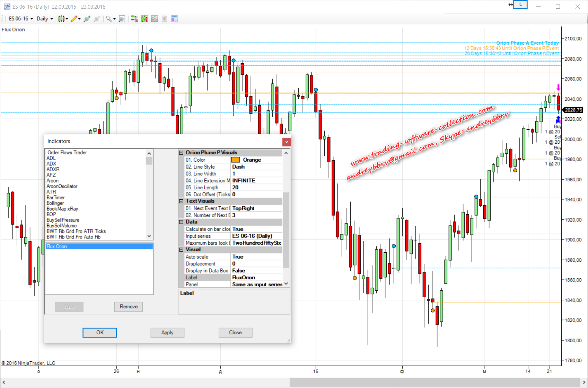
Task: Open the chart trader toolbar icon
Action: (134, 19)
